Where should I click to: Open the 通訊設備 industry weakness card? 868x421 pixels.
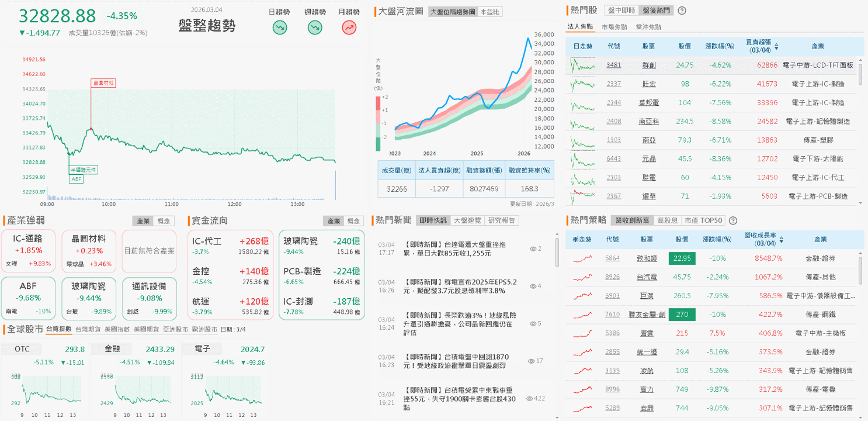pyautogui.click(x=149, y=299)
